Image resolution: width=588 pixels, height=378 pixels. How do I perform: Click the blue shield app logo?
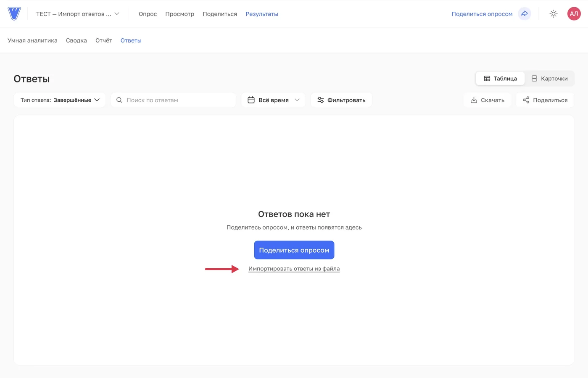tap(14, 13)
